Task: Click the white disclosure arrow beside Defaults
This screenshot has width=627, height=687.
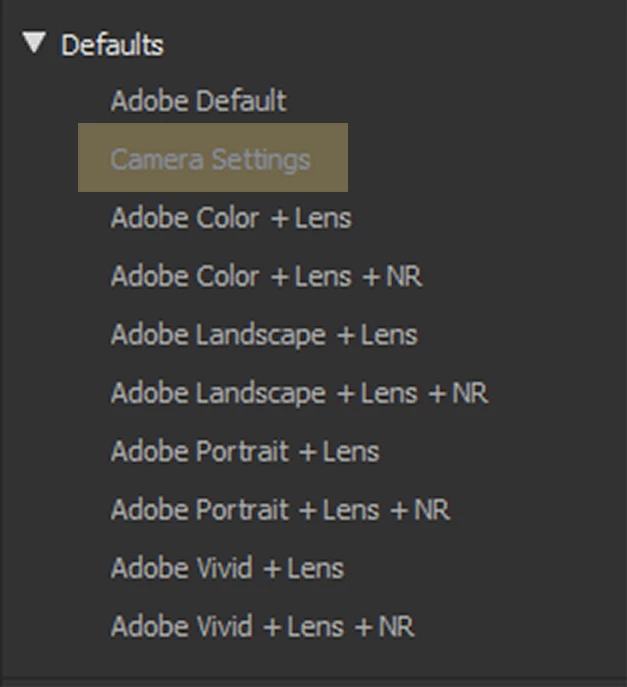Action: (x=36, y=43)
